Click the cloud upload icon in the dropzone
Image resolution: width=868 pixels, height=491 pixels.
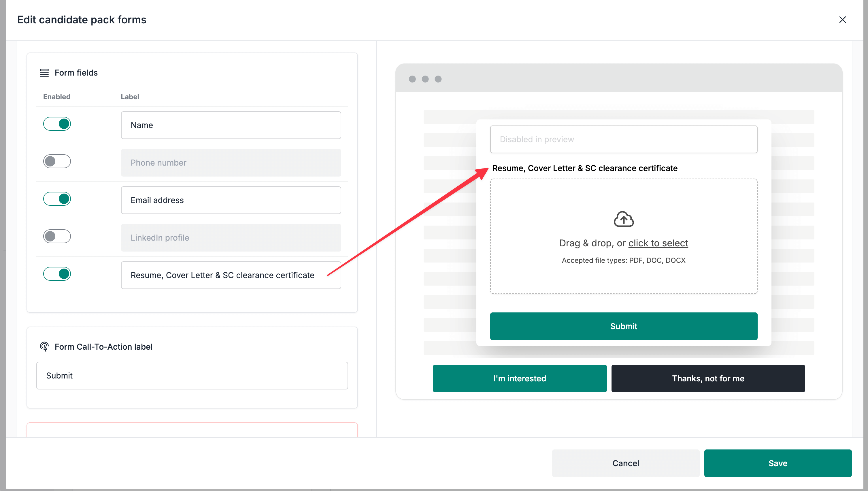(x=623, y=219)
